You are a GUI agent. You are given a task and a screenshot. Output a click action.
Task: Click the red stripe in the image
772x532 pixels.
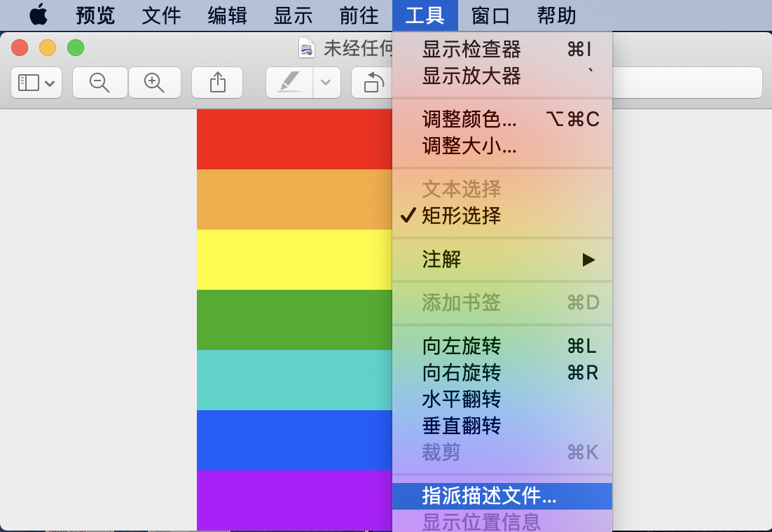[x=294, y=139]
